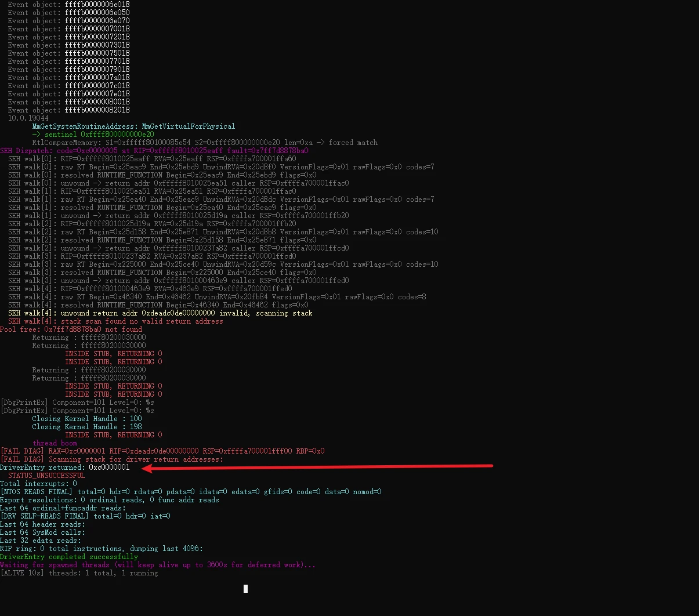699x616 pixels.
Task: Select the '[NTOS READS FINAL]' summary line
Action: [191, 491]
